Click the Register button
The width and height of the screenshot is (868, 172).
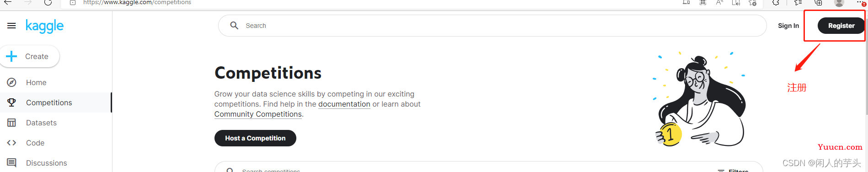coord(841,26)
